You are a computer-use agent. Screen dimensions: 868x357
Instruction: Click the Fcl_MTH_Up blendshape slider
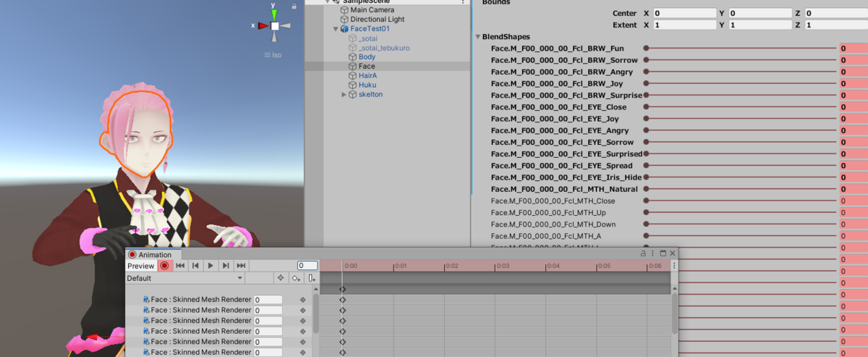pos(740,213)
